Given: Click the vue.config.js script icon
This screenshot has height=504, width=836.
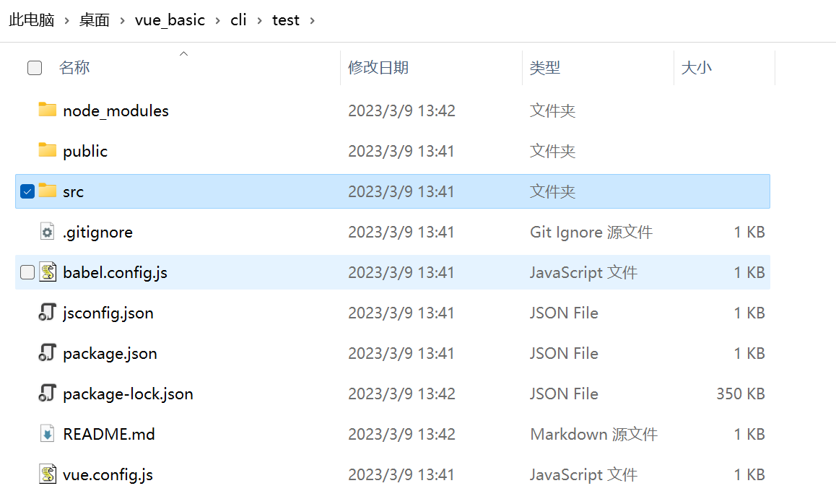Looking at the screenshot, I should (x=48, y=474).
